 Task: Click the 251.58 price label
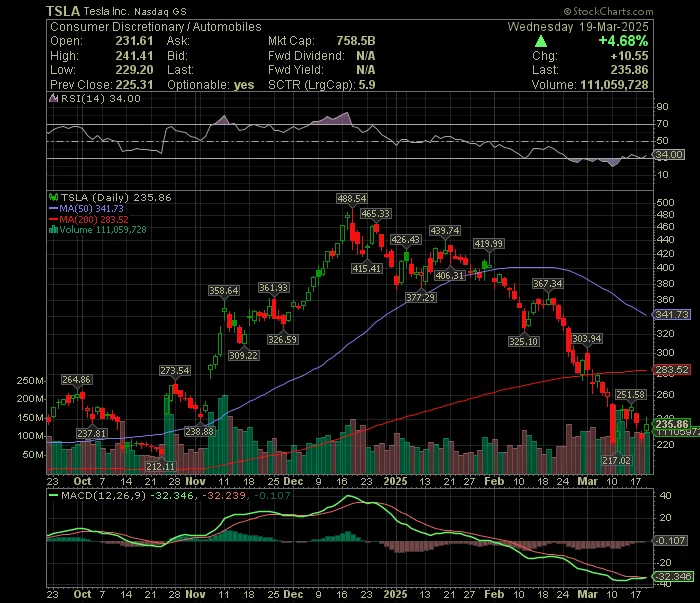pyautogui.click(x=630, y=395)
